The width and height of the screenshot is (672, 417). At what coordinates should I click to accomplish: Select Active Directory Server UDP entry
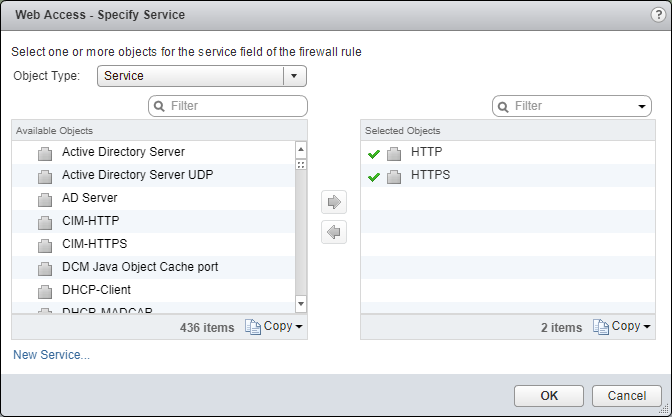[137, 175]
